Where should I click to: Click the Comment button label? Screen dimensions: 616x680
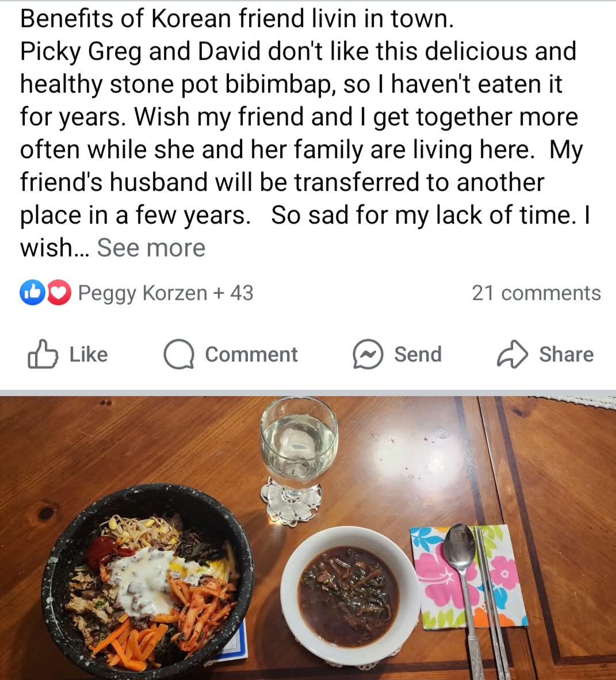(251, 354)
